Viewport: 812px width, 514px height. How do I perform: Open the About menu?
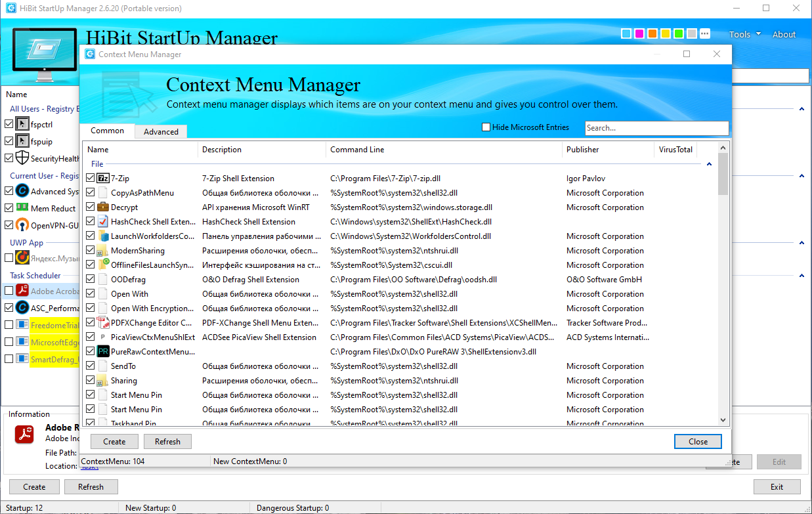click(784, 35)
